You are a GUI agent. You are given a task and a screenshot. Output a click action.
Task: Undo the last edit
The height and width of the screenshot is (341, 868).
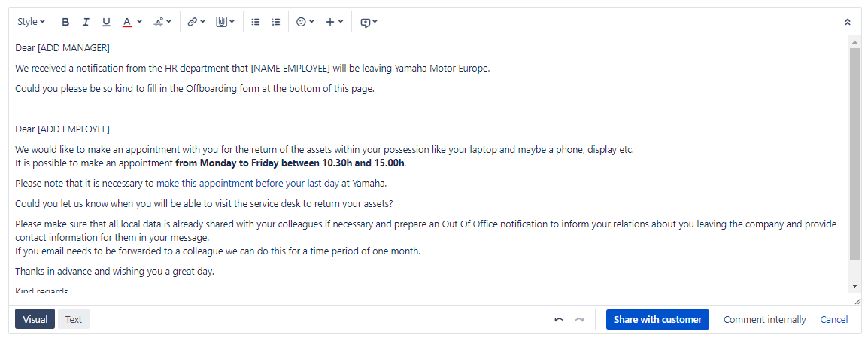(559, 320)
